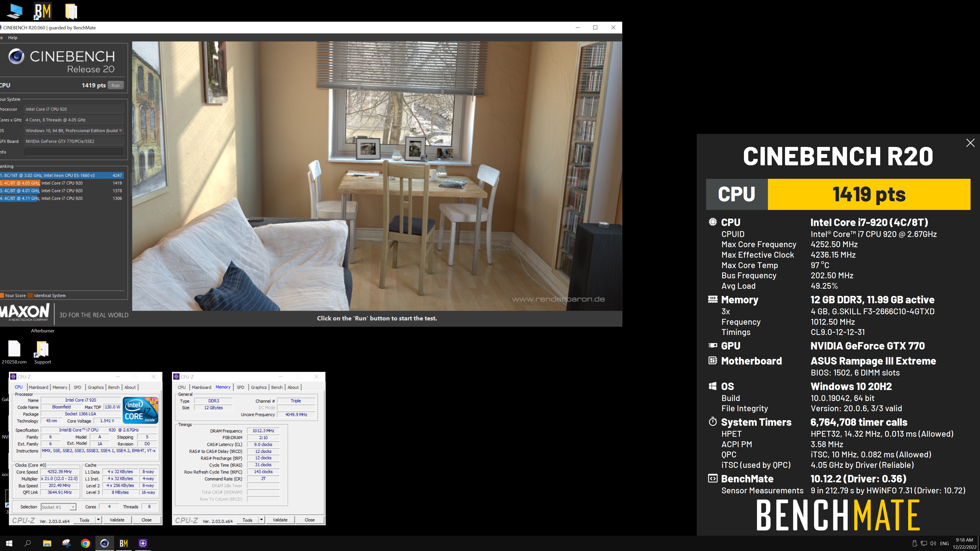
Task: Click the Processor field Intel Core i7 CPU 920
Action: click(73, 109)
